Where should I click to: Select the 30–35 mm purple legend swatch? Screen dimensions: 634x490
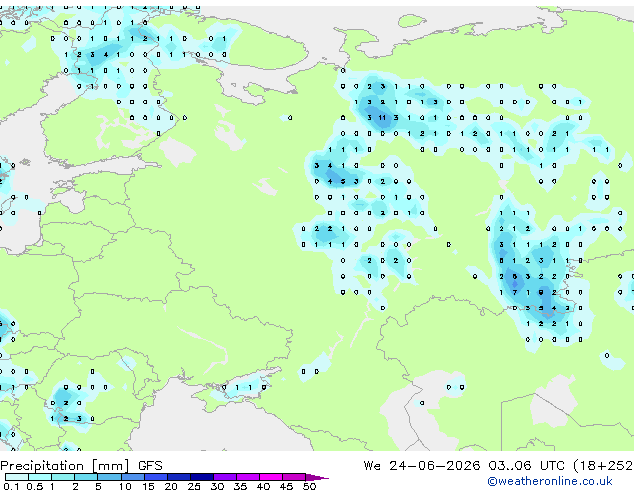[225, 477]
